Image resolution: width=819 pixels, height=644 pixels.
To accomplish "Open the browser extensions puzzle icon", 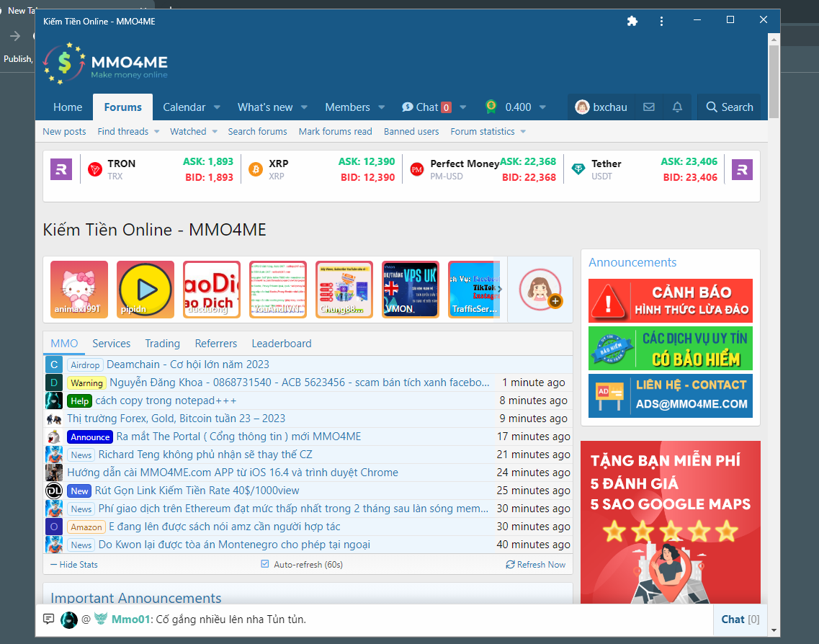I will pos(632,21).
